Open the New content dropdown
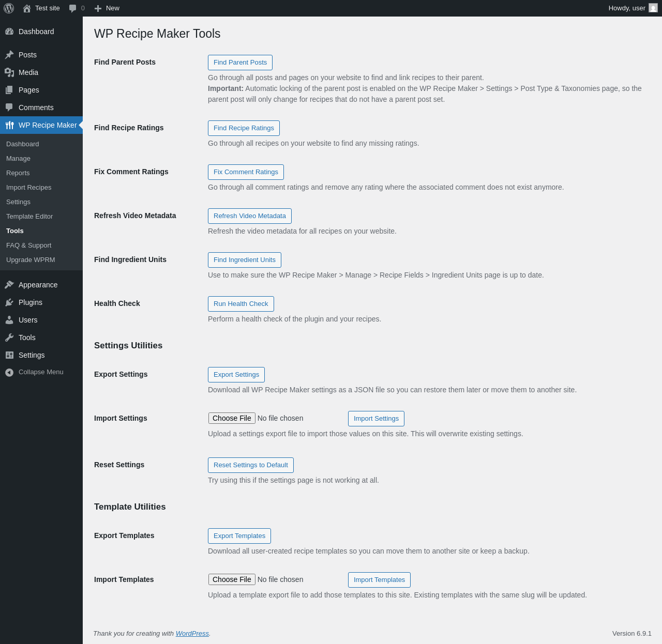The height and width of the screenshot is (644, 662). tap(107, 8)
